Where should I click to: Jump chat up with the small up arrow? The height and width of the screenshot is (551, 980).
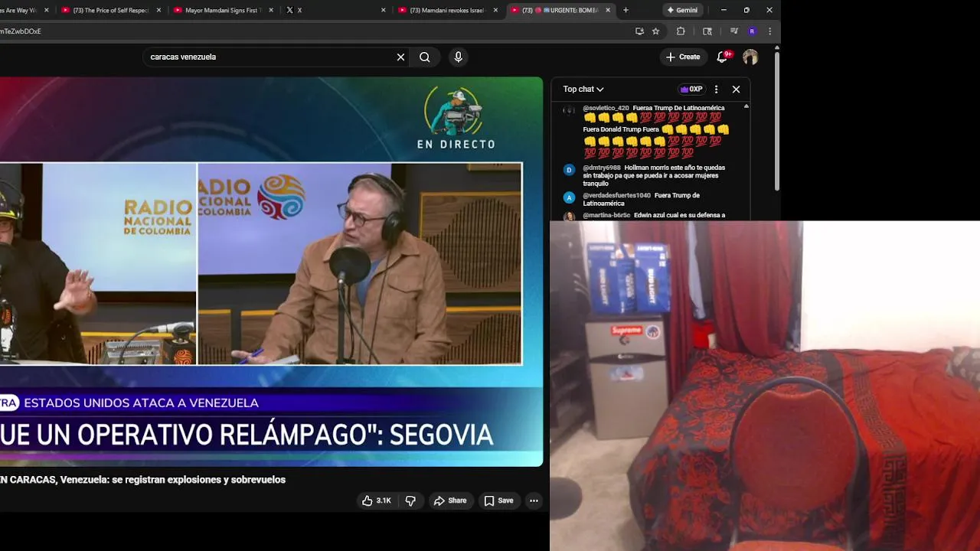(746, 106)
